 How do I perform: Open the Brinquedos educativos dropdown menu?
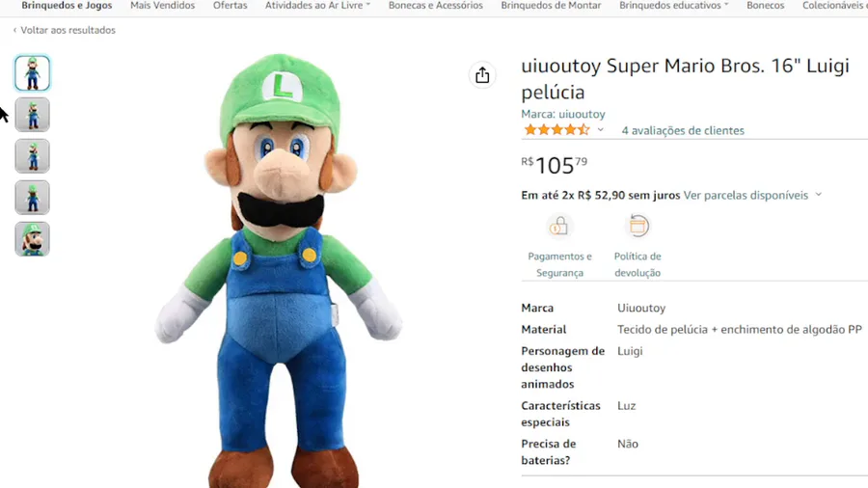pos(674,6)
